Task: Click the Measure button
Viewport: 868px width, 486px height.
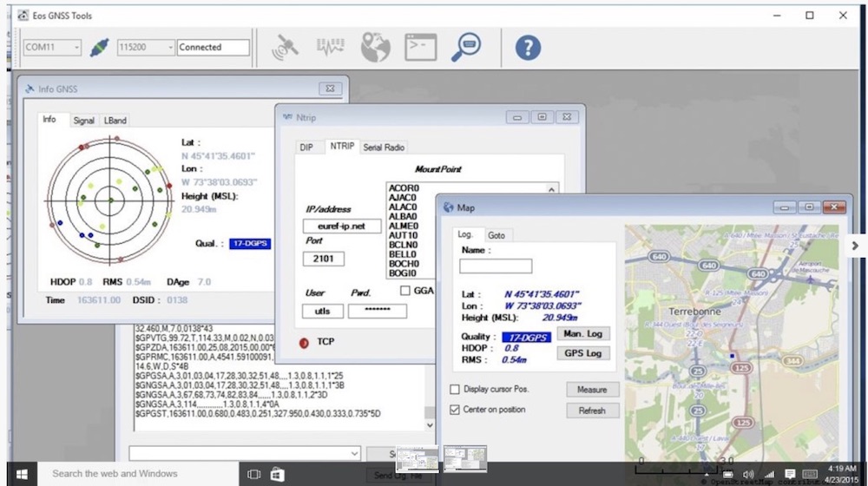Action: 592,390
